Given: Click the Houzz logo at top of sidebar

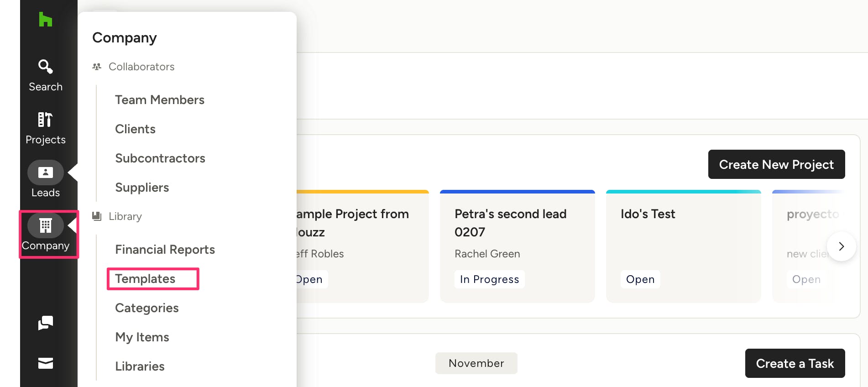Looking at the screenshot, I should pyautogui.click(x=45, y=19).
